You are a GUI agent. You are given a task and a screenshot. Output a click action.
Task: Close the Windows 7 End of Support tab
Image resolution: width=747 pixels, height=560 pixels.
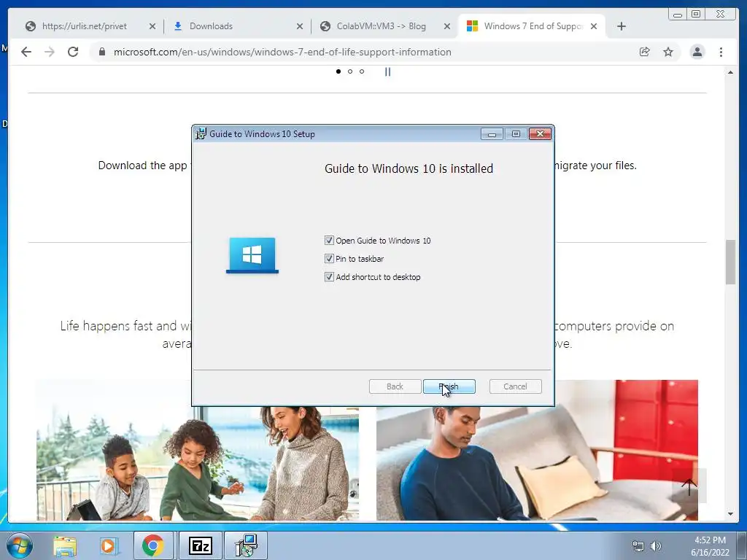(594, 26)
